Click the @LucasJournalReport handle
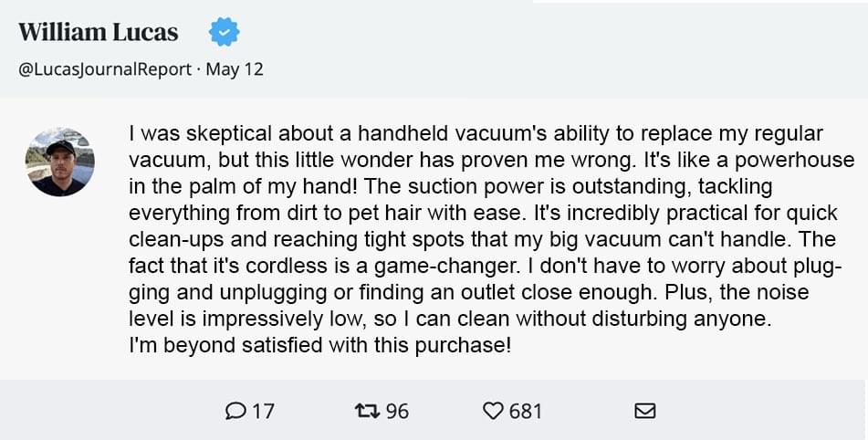This screenshot has height=440, width=868. (105, 69)
